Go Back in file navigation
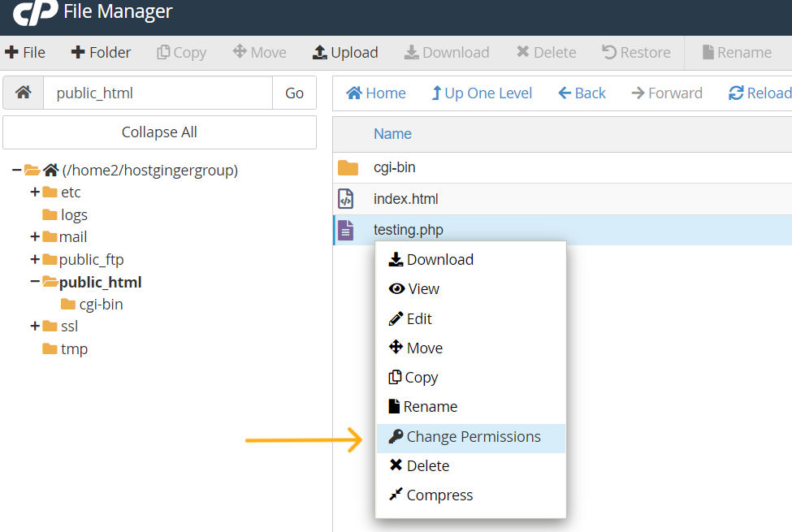The width and height of the screenshot is (792, 532). (x=582, y=93)
